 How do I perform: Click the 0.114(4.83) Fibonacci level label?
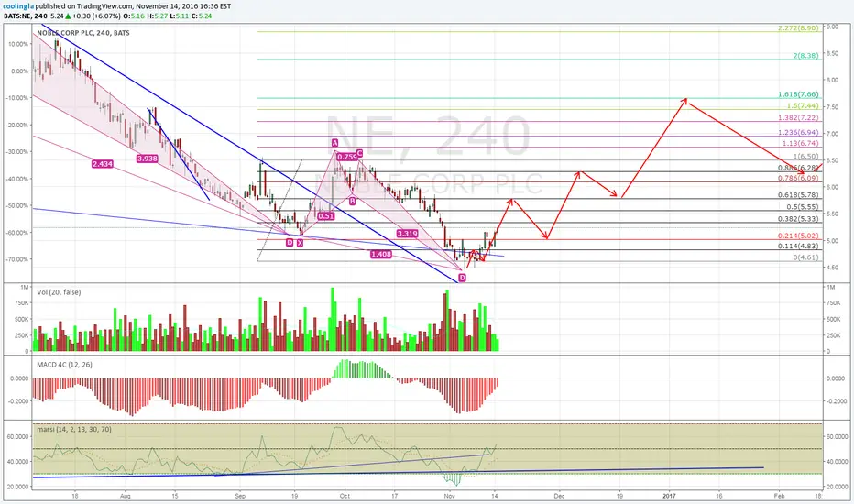(798, 246)
